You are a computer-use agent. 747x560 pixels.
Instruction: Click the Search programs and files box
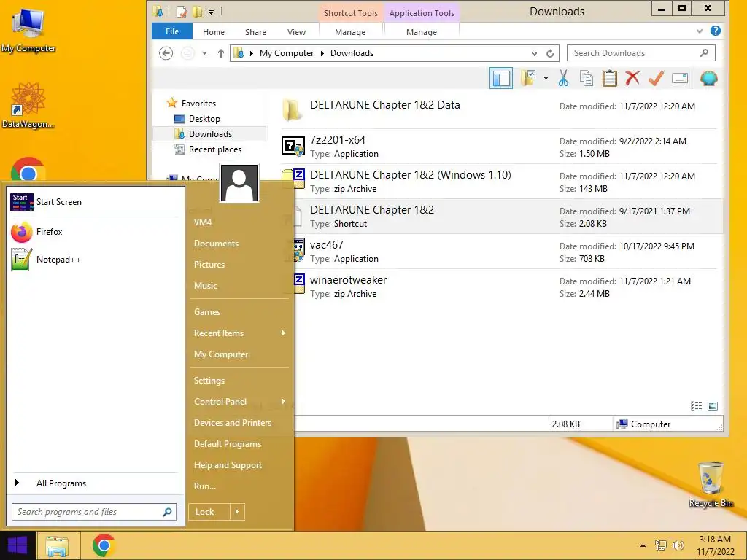coord(94,512)
